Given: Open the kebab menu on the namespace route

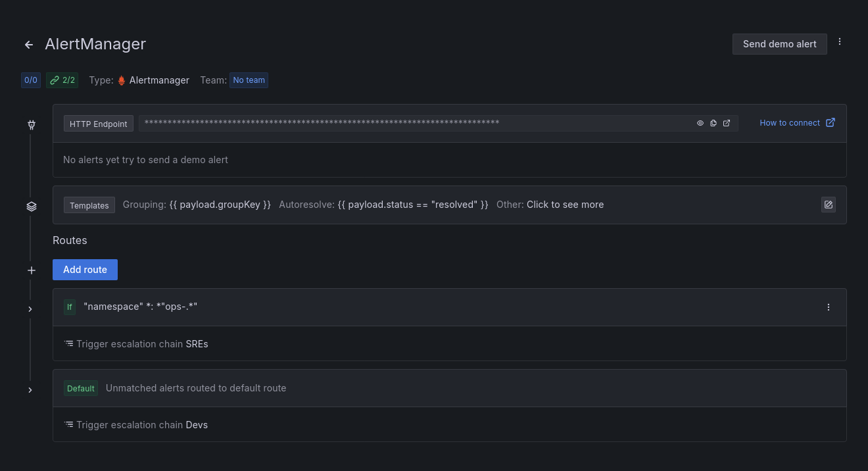Looking at the screenshot, I should click(828, 307).
